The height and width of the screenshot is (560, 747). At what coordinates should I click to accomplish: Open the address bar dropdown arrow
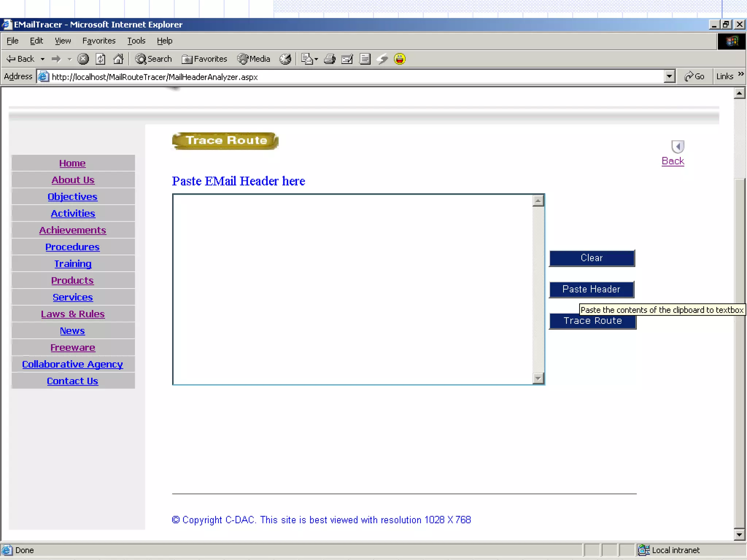(x=669, y=77)
